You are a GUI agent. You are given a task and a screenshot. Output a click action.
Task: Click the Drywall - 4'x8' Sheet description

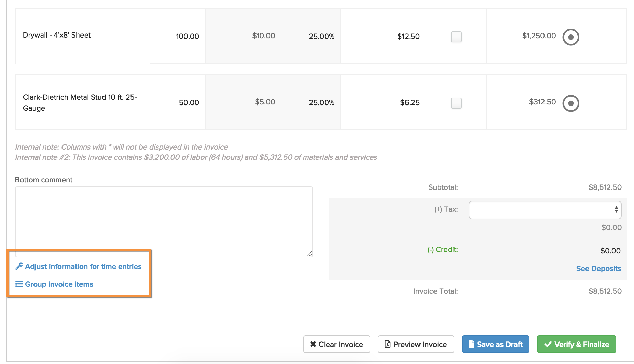(x=57, y=35)
